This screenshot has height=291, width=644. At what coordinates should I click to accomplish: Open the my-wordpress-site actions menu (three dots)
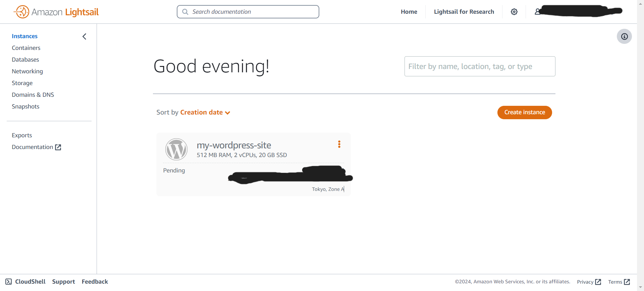click(339, 144)
